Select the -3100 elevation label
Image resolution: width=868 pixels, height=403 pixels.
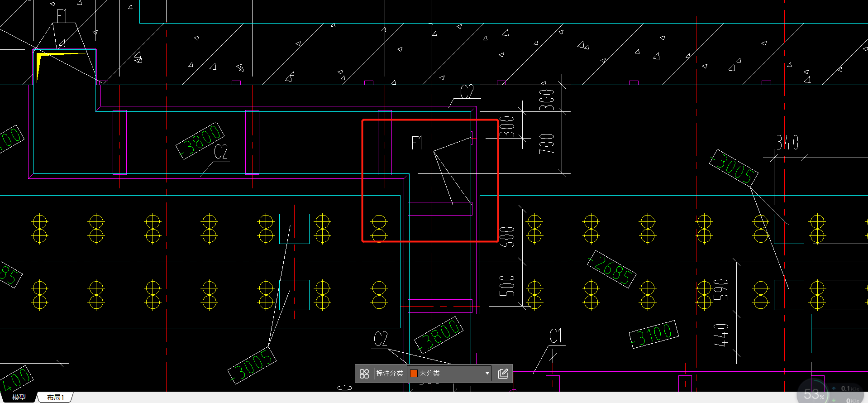point(654,335)
